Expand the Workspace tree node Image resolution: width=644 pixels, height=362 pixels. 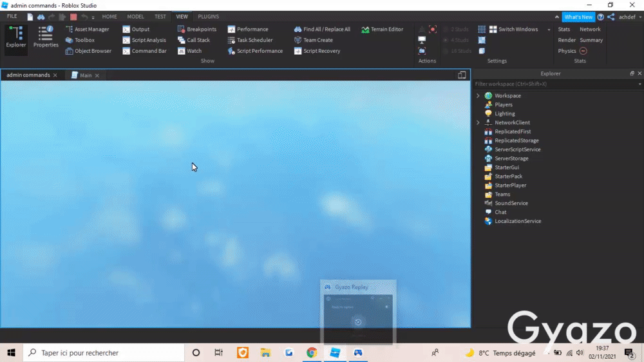pyautogui.click(x=478, y=96)
